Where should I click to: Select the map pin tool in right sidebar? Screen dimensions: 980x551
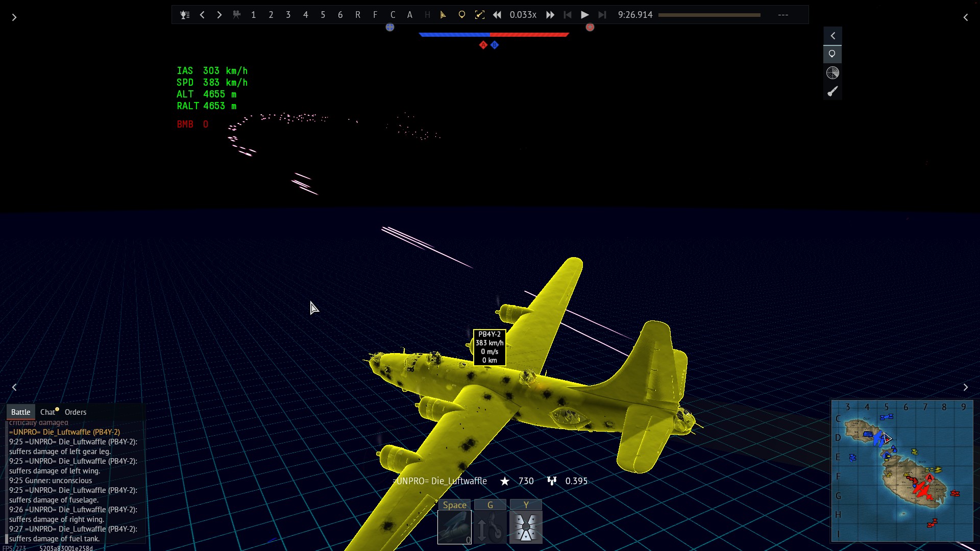tap(832, 54)
